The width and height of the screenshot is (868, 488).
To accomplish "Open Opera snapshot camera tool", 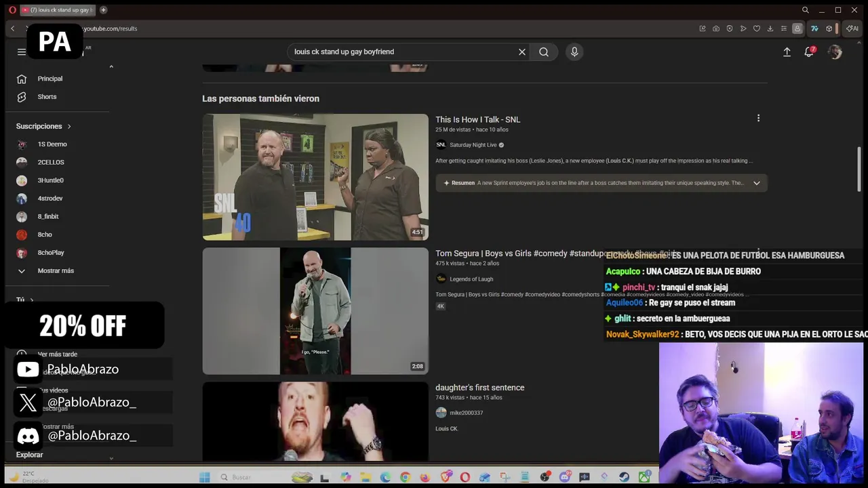I will [x=715, y=28].
